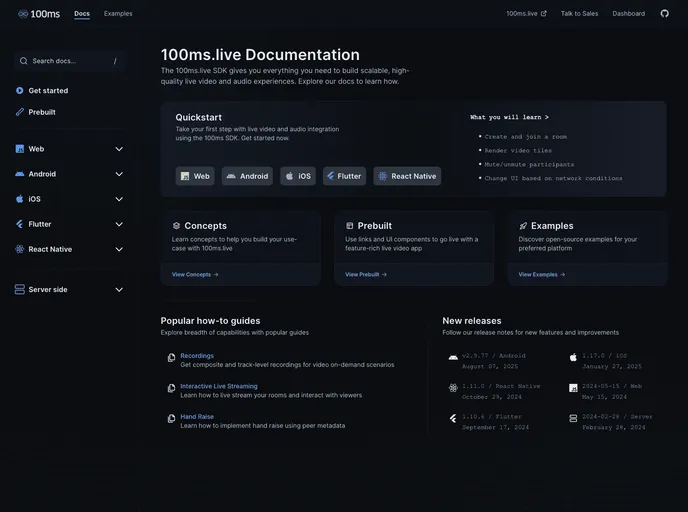
Task: Click the Web release entry dated May 15, 2024
Action: pyautogui.click(x=612, y=391)
